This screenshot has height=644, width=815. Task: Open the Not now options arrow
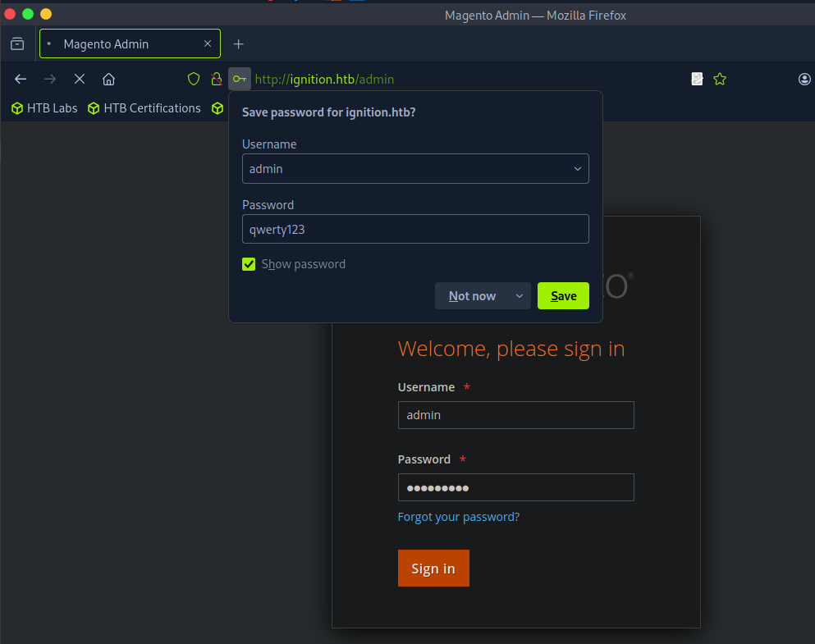(519, 296)
